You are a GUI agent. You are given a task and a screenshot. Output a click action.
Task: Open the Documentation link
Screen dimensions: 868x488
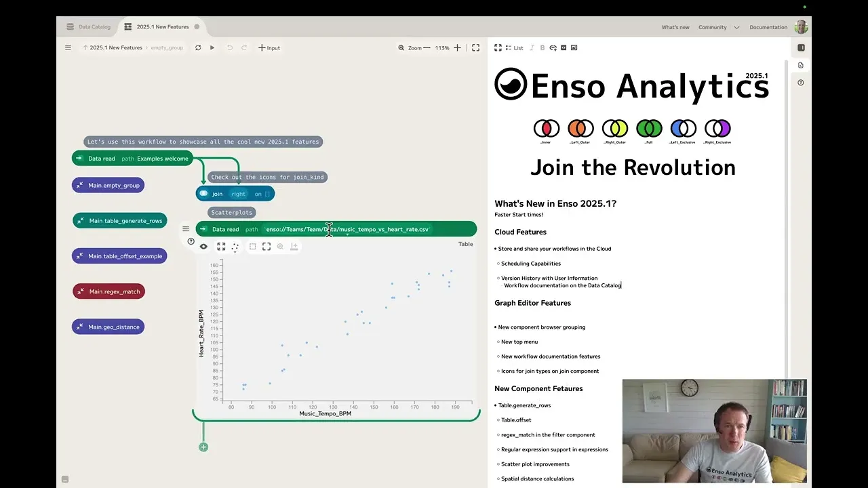[x=768, y=27]
